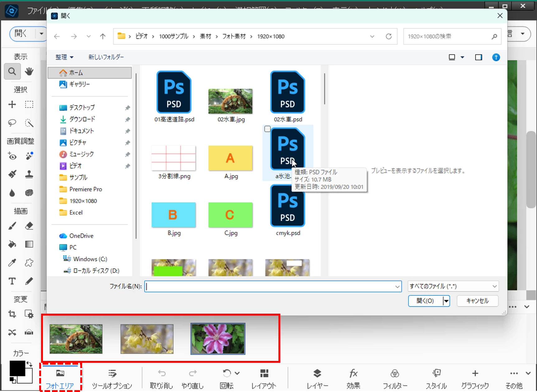
Task: Pick the Quick Selection tool
Action: (29, 123)
